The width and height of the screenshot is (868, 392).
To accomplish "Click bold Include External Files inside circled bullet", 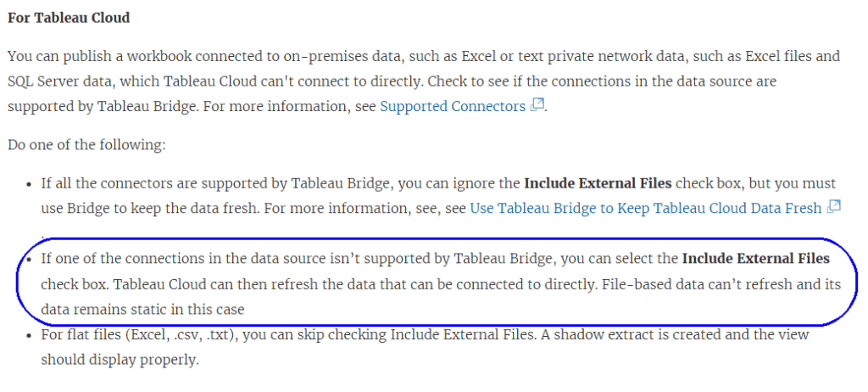I will (756, 259).
